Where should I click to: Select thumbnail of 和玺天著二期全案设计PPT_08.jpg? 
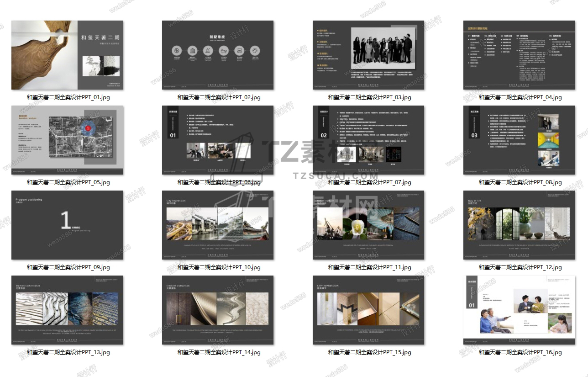click(519, 140)
